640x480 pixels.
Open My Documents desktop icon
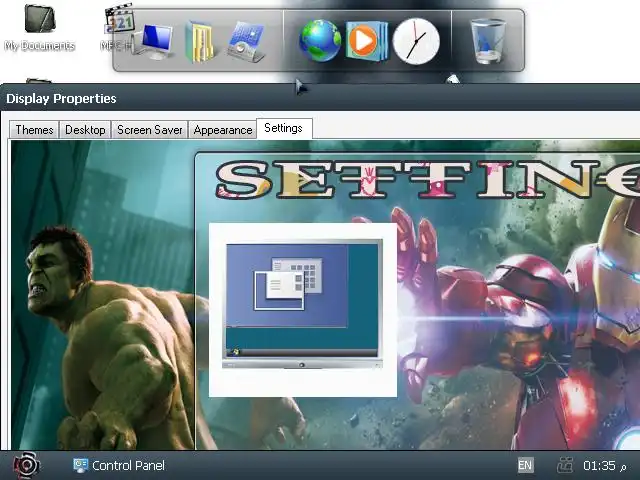pos(40,27)
